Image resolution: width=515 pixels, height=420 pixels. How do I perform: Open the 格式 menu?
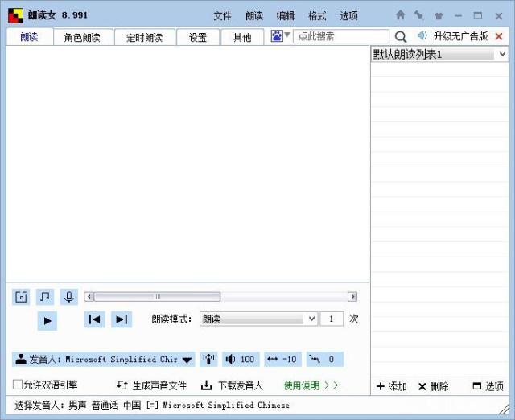point(317,16)
